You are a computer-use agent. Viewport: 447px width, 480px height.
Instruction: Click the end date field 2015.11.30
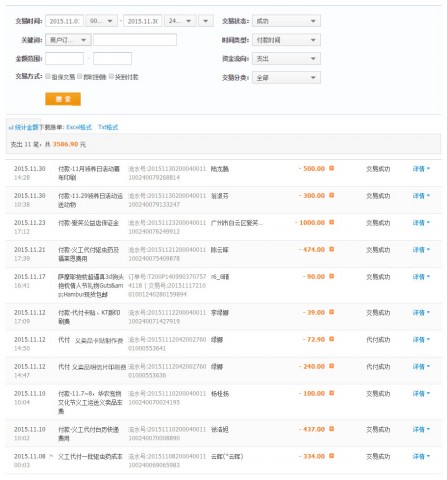click(x=143, y=21)
